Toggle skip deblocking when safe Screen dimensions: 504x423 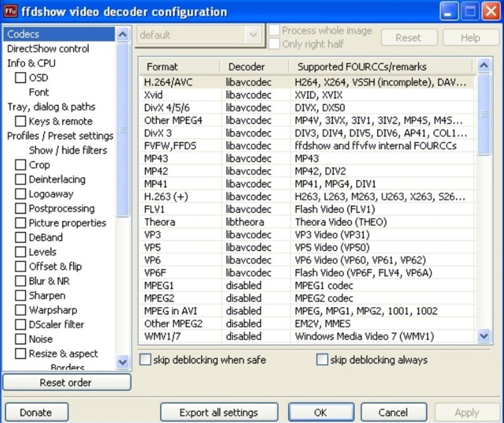coord(145,360)
